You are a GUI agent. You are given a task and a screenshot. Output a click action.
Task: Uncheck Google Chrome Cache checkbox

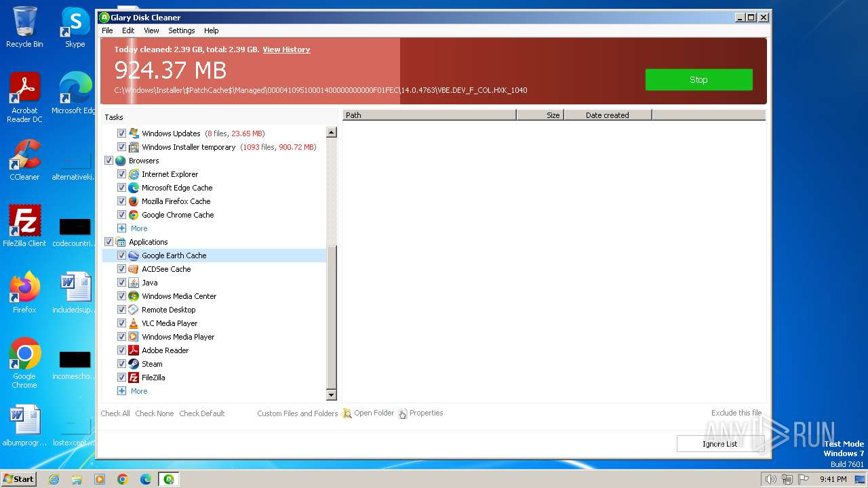[122, 215]
